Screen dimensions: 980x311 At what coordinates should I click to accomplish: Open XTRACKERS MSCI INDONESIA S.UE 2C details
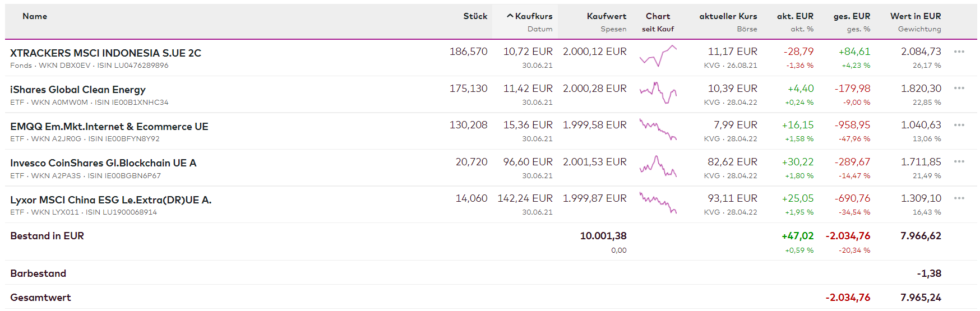pyautogui.click(x=105, y=53)
